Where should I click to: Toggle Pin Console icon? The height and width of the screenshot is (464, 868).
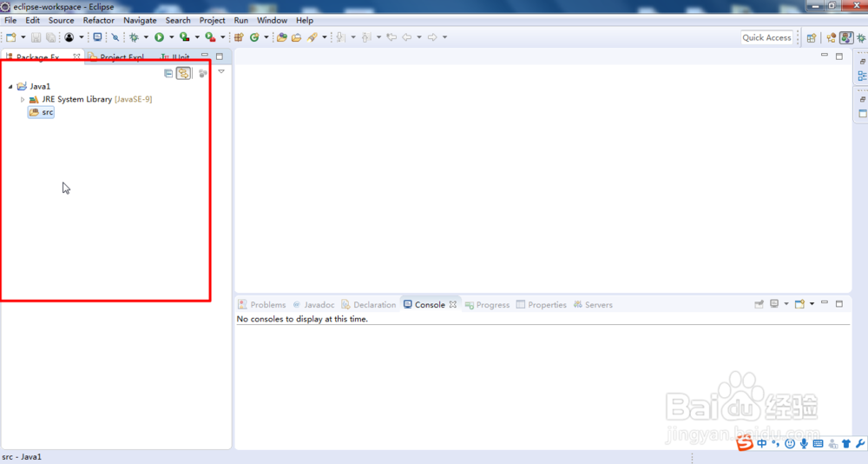tap(759, 304)
